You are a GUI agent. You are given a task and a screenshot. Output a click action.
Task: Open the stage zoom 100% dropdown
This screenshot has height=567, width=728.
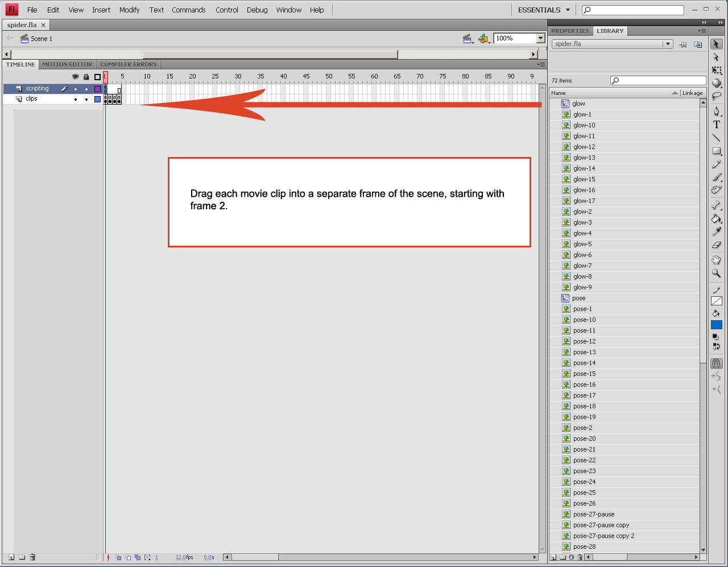pos(541,38)
